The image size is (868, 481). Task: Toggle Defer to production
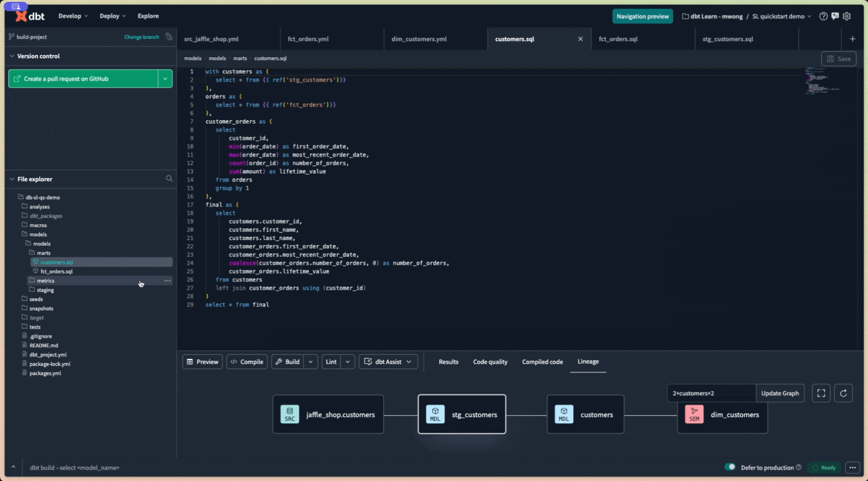[x=730, y=468]
